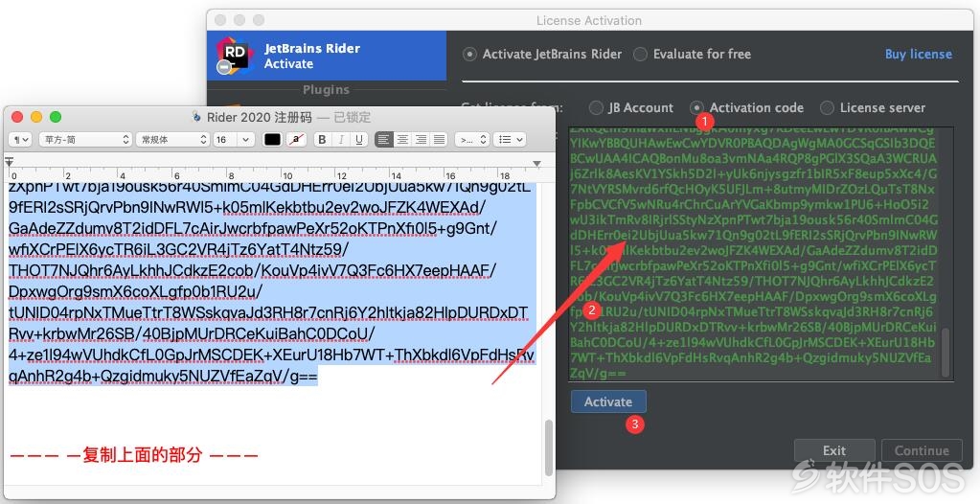Image resolution: width=980 pixels, height=504 pixels.
Task: Click the Exit button
Action: 834,450
